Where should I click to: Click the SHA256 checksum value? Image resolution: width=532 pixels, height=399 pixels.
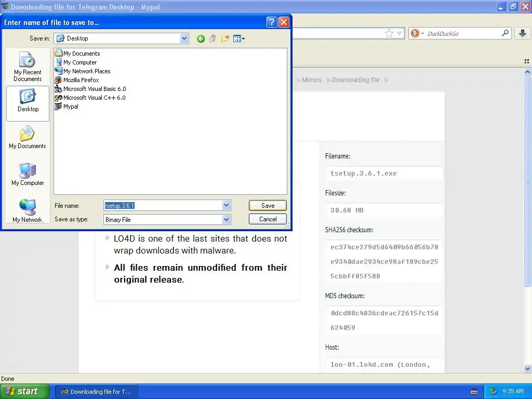384,262
